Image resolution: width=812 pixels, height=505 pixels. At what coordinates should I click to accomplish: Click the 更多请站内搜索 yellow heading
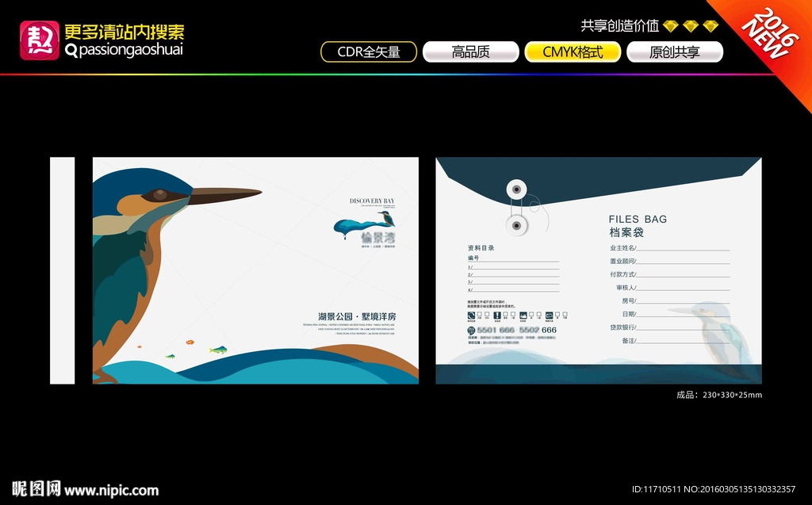(124, 32)
